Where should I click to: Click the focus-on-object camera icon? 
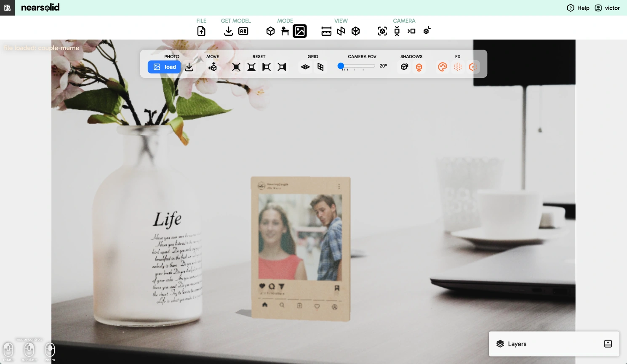[x=382, y=31]
